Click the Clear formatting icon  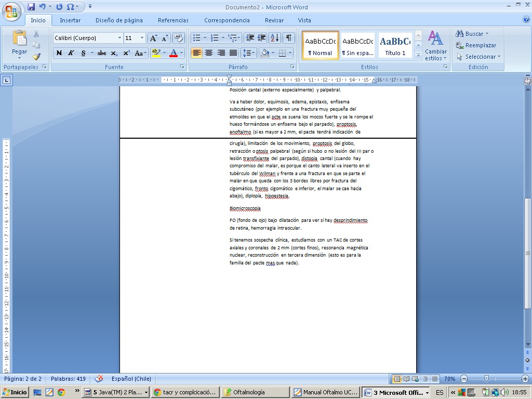tap(178, 38)
